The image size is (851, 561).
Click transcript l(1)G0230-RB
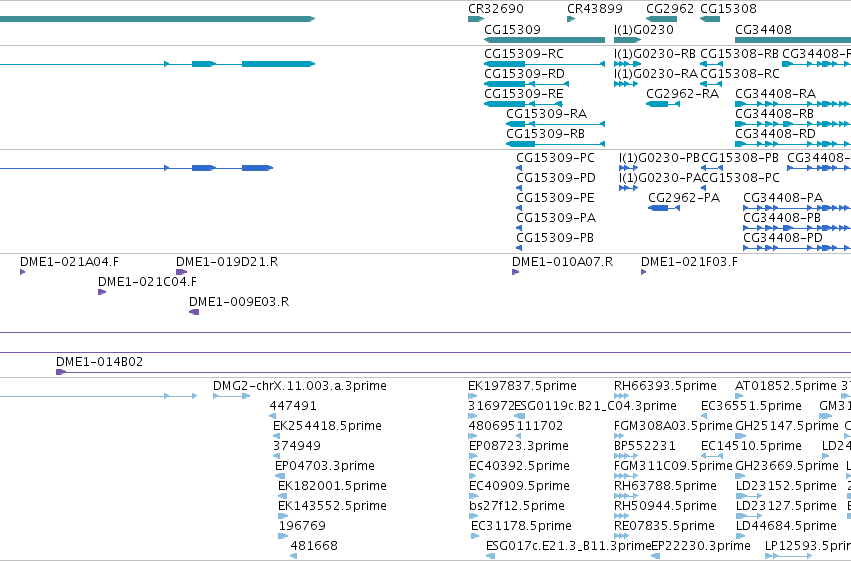627,64
